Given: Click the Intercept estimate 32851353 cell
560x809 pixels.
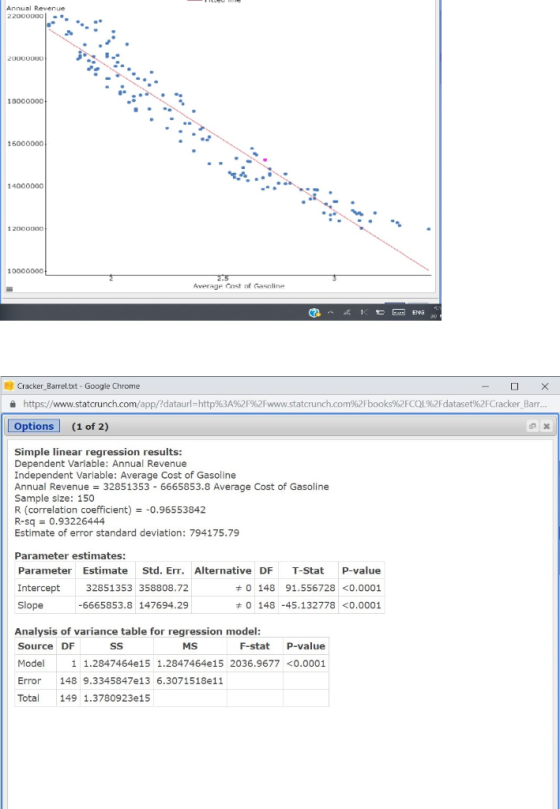Looking at the screenshot, I should pyautogui.click(x=105, y=588).
